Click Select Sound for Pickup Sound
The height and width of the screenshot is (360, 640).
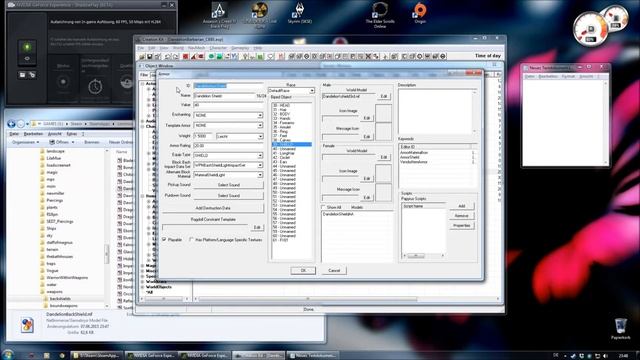click(x=229, y=185)
